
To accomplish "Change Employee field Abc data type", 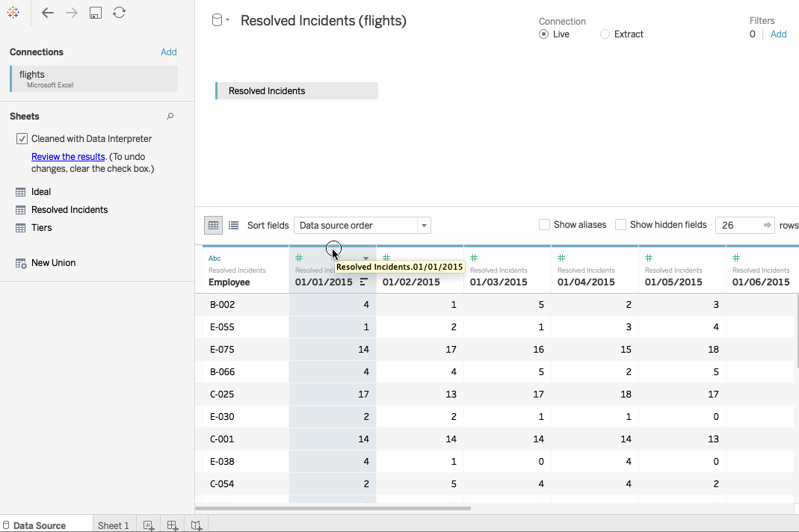I will coord(215,259).
